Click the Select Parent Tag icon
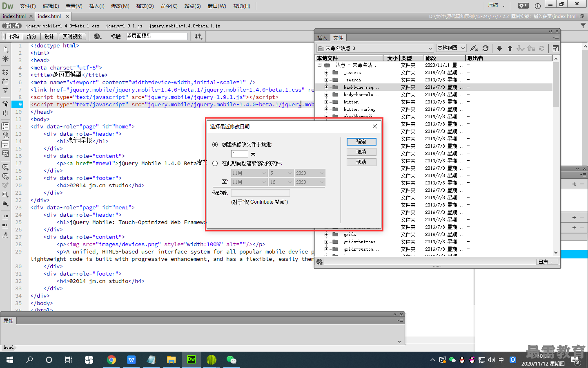 (x=5, y=104)
